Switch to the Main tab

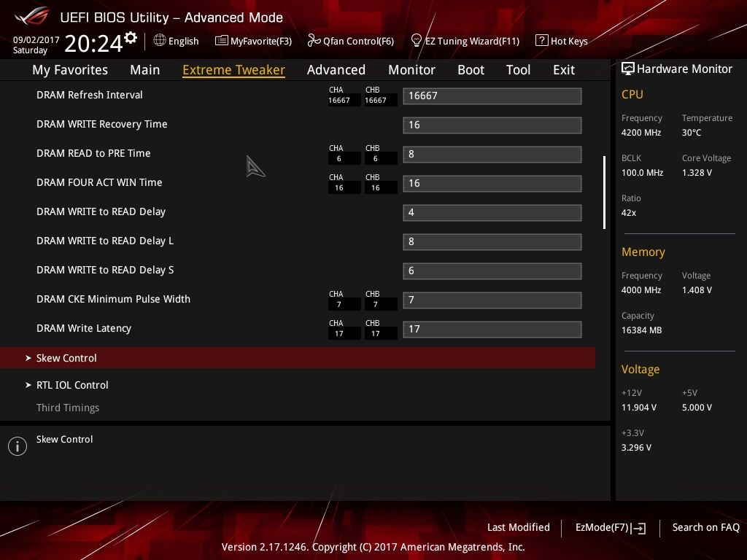pos(145,70)
